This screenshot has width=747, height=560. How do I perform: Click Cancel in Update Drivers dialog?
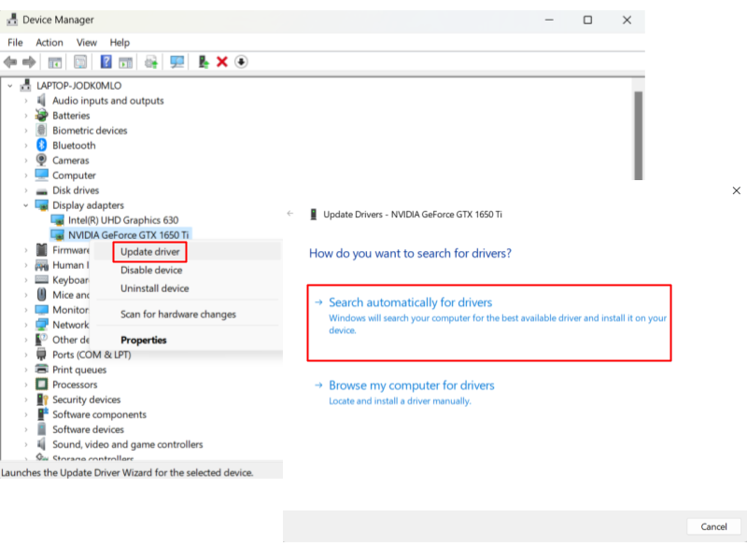[x=713, y=526]
